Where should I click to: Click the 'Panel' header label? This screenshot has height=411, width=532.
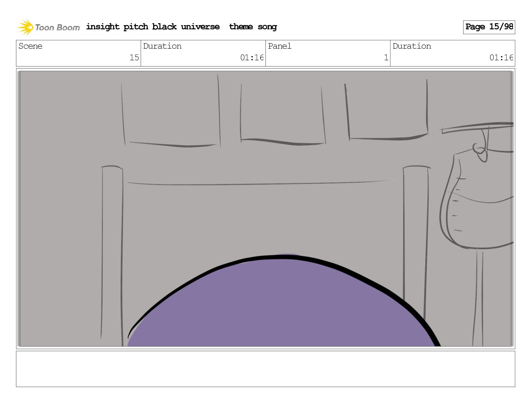tap(280, 46)
